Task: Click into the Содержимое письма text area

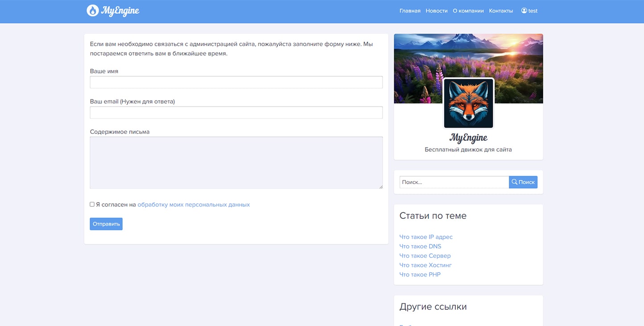Action: pos(236,163)
